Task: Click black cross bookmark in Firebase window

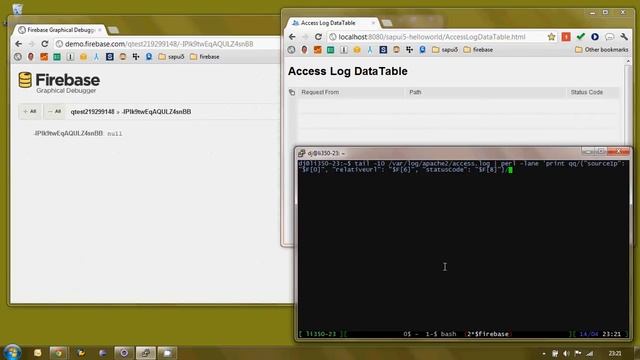Action: click(x=136, y=57)
